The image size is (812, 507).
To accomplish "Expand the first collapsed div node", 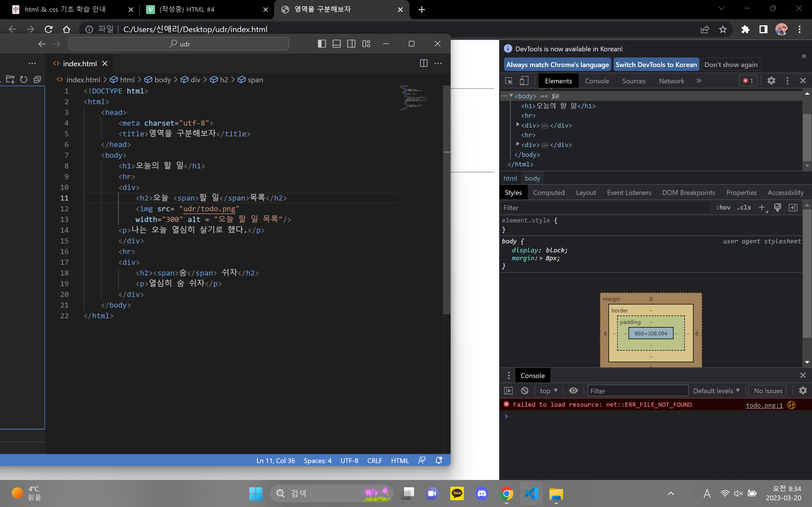I will point(518,125).
